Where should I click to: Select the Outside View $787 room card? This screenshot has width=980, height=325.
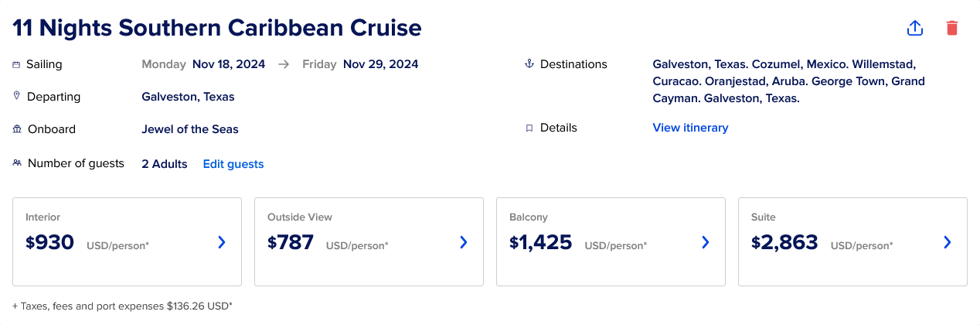(369, 241)
